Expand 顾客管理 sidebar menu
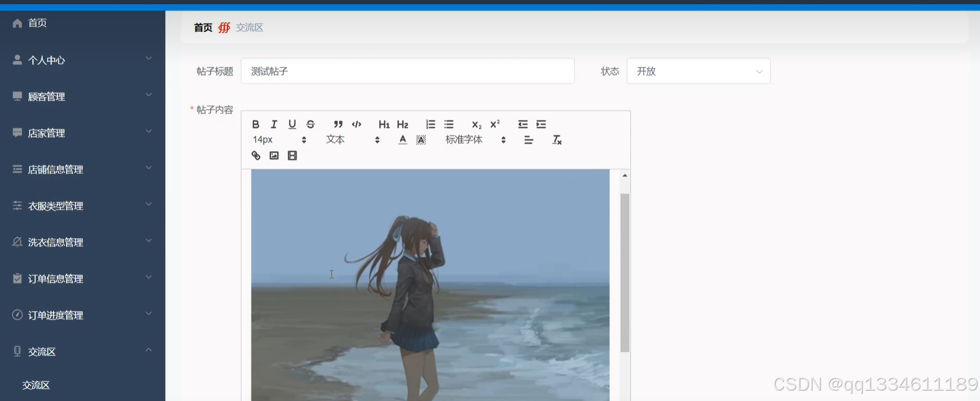The height and width of the screenshot is (401, 980). (83, 96)
